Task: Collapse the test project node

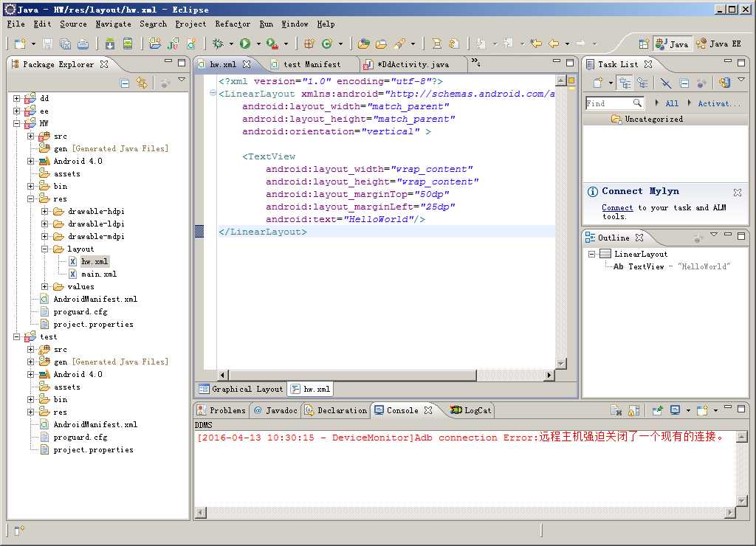Action: point(16,336)
